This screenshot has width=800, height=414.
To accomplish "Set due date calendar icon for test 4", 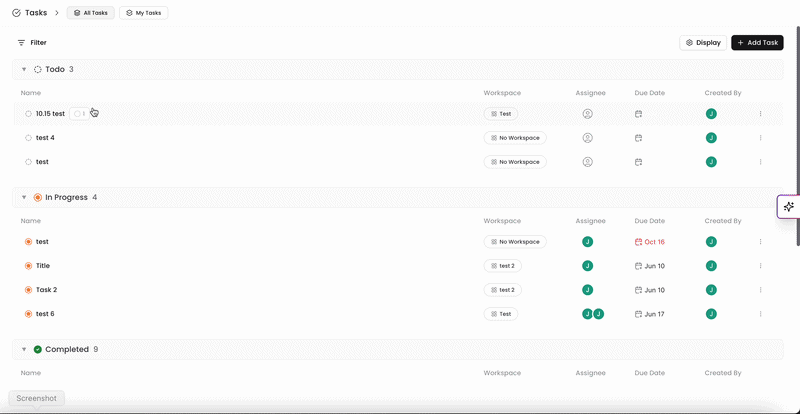I will pyautogui.click(x=638, y=138).
